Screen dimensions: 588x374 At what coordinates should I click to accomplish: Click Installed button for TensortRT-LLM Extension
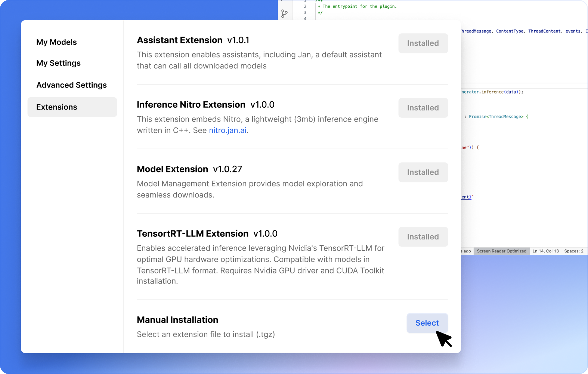pos(423,237)
